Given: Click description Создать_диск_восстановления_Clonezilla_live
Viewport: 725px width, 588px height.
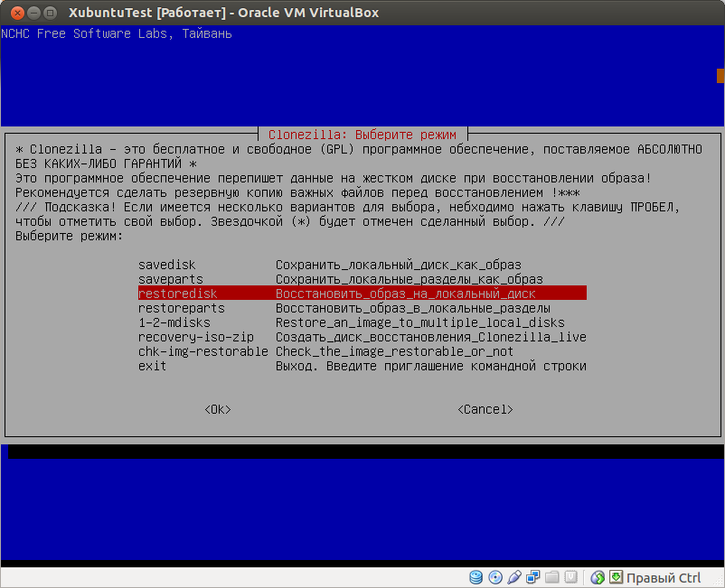Looking at the screenshot, I should pos(431,337).
